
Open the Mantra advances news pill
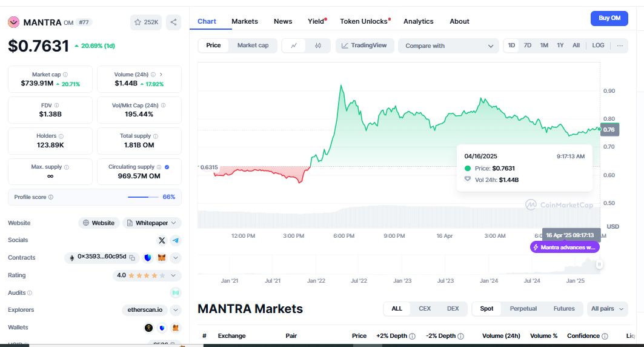565,247
